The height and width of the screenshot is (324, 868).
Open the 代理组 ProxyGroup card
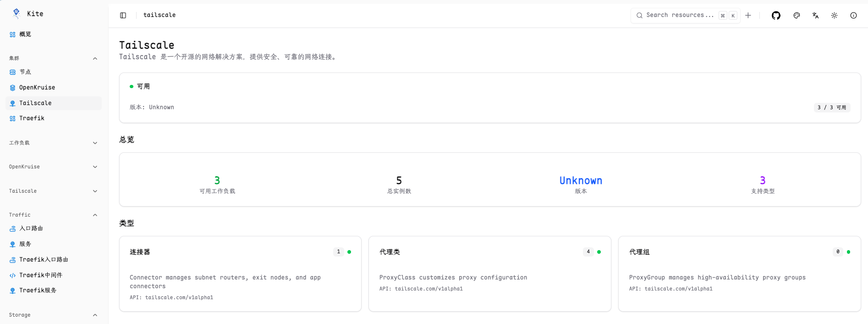tap(739, 274)
